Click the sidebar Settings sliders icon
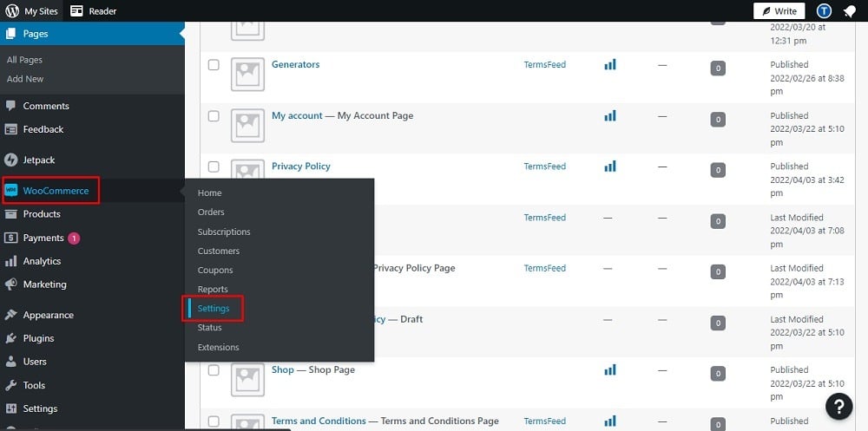 (10, 408)
